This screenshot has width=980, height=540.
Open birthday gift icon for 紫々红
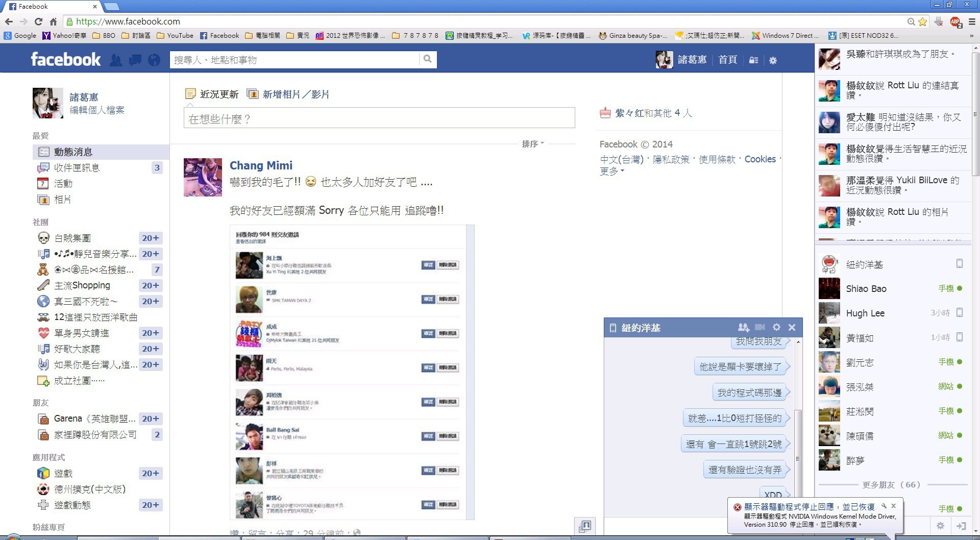click(605, 113)
